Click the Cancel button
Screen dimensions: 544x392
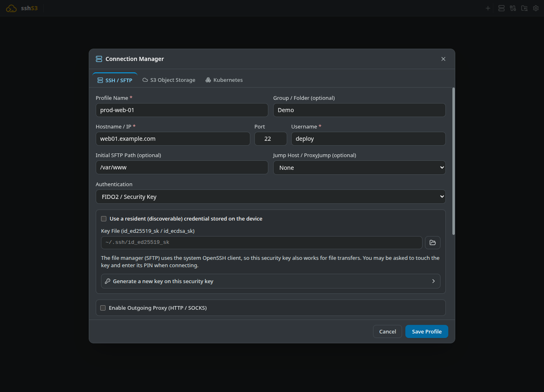coord(387,332)
